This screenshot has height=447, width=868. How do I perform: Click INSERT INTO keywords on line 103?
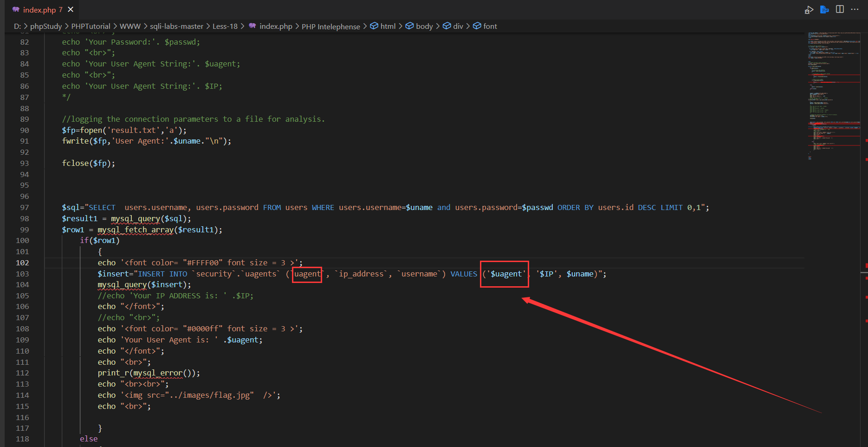tap(162, 274)
